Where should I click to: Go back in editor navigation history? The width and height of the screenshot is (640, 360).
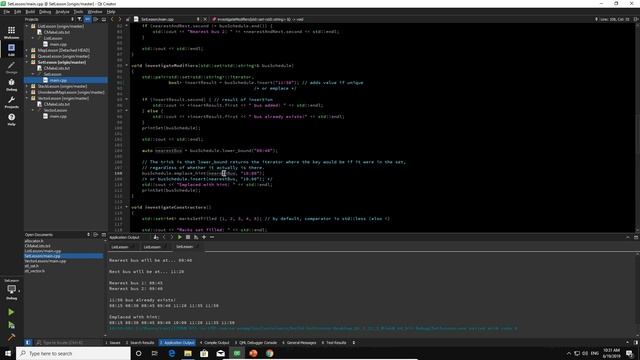coord(112,19)
